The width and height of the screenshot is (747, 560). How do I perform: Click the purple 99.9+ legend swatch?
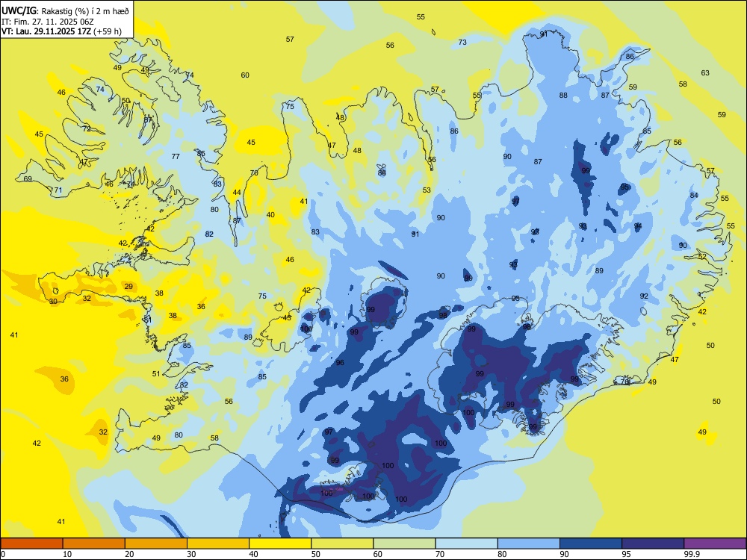click(x=715, y=544)
